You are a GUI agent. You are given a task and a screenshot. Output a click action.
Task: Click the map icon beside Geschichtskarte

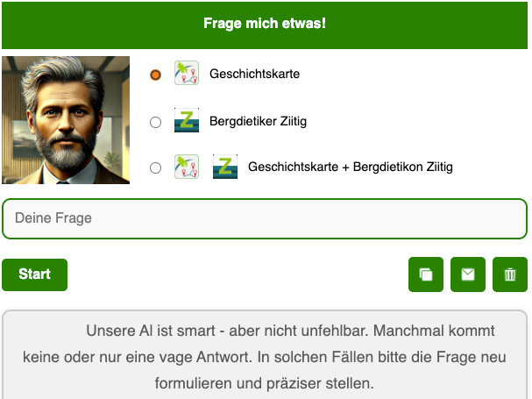187,74
